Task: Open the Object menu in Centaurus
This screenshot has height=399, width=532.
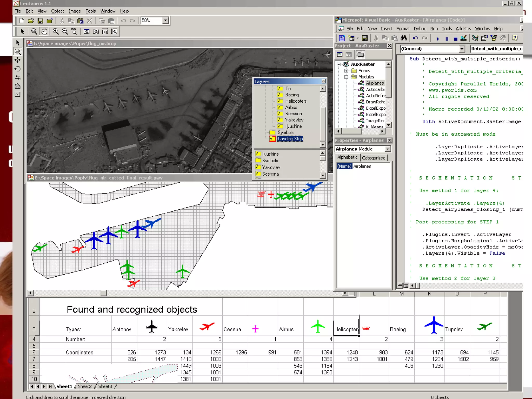Action: click(x=57, y=11)
